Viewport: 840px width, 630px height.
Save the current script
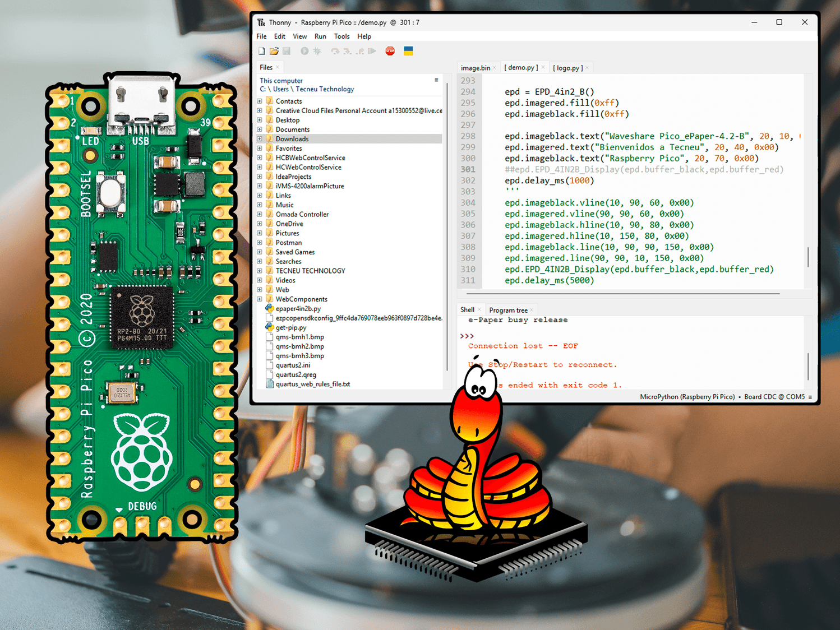point(287,51)
